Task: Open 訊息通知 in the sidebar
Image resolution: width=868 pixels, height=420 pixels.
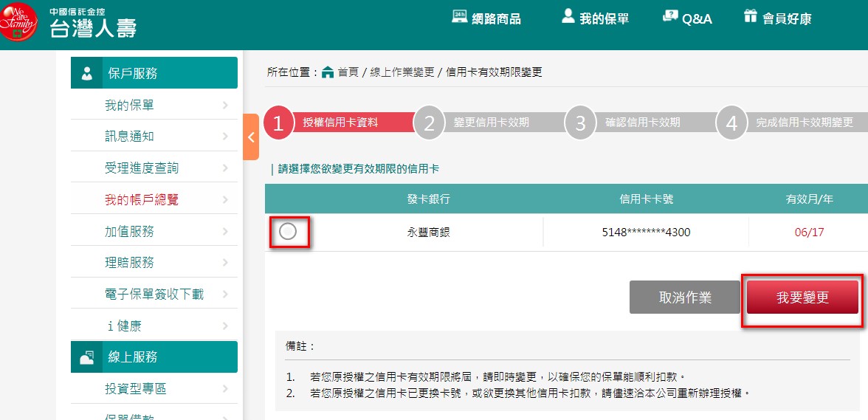Action: tap(129, 137)
